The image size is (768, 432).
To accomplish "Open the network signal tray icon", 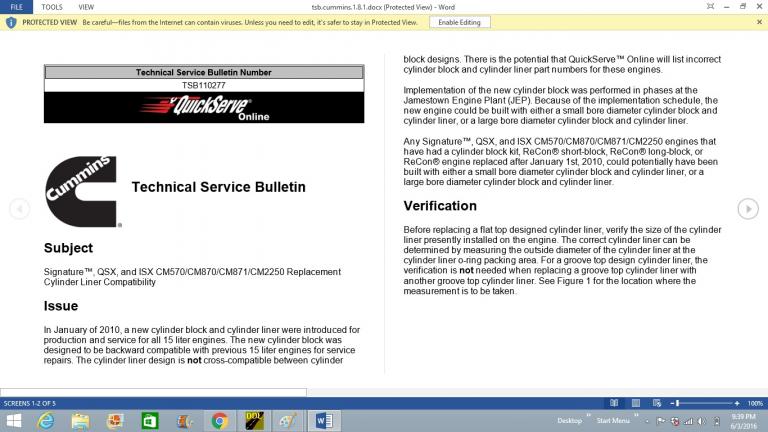I will (689, 421).
